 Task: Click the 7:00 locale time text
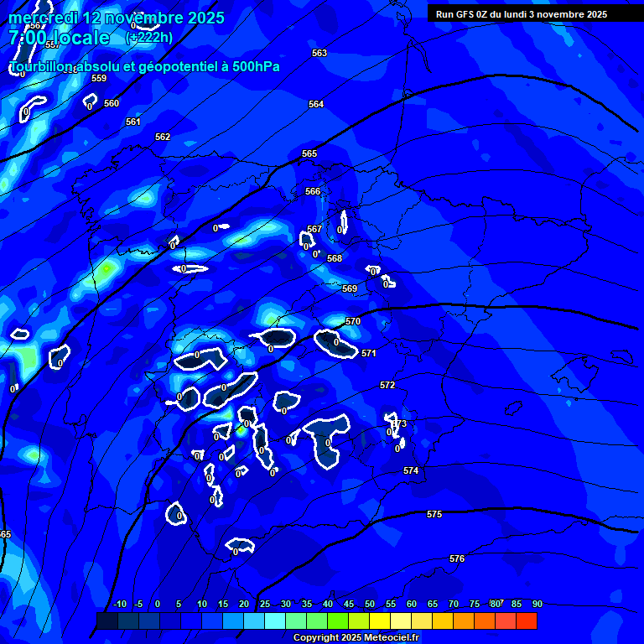pos(60,38)
